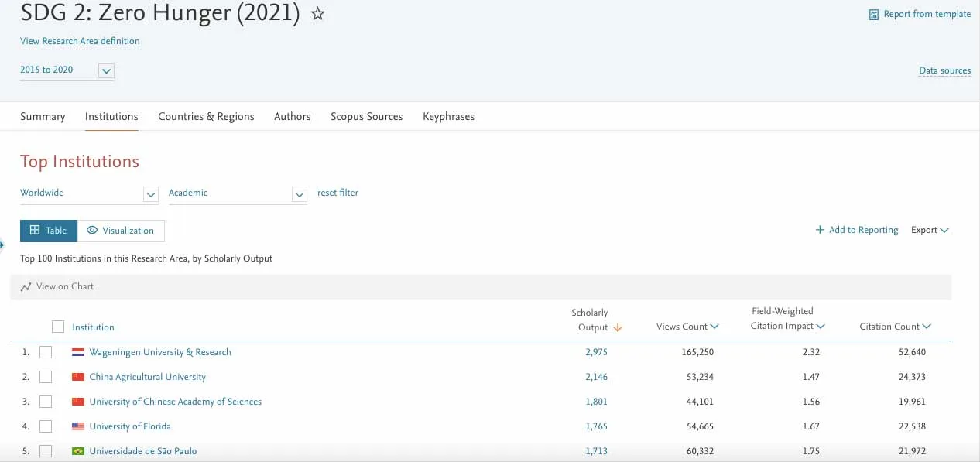Open Wageningen University & Research link
The width and height of the screenshot is (980, 462).
point(160,352)
